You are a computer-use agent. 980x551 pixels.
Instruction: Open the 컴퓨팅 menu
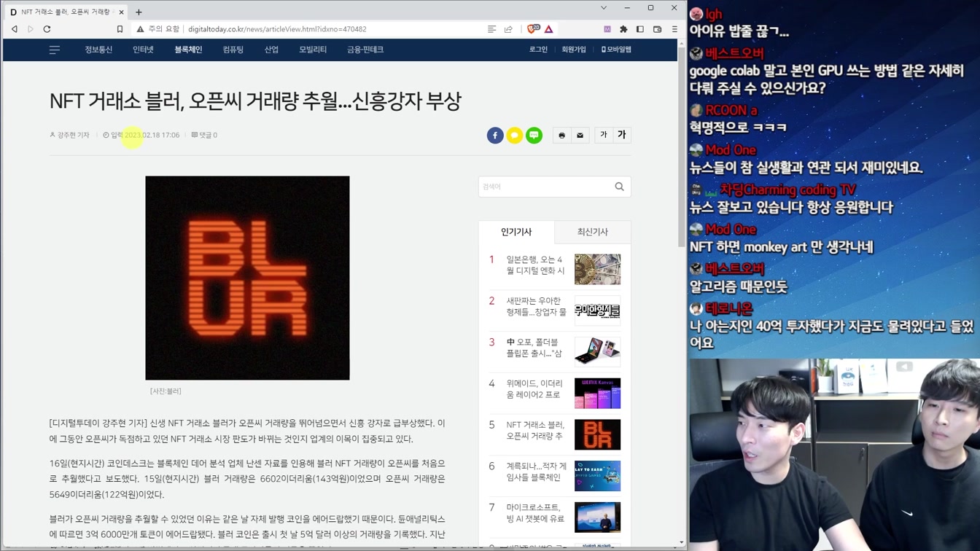pyautogui.click(x=233, y=50)
